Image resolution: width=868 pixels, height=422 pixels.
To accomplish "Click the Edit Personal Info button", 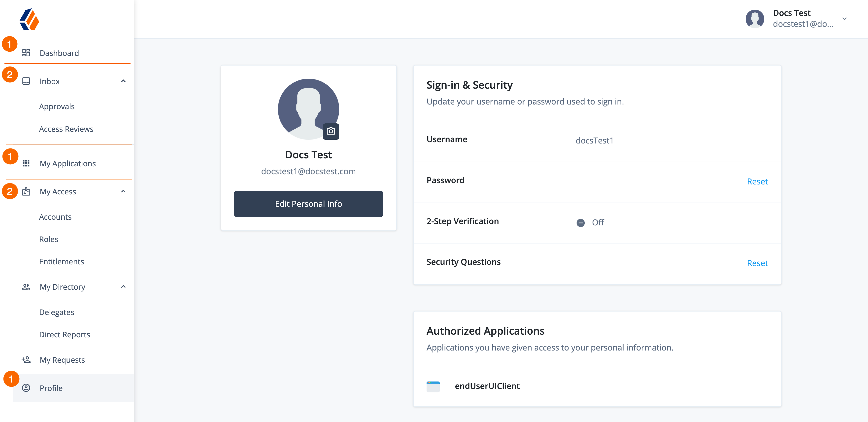I will point(308,203).
